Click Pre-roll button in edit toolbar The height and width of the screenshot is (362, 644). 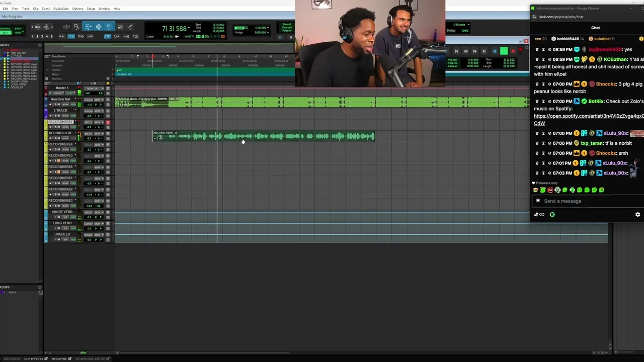287,24
